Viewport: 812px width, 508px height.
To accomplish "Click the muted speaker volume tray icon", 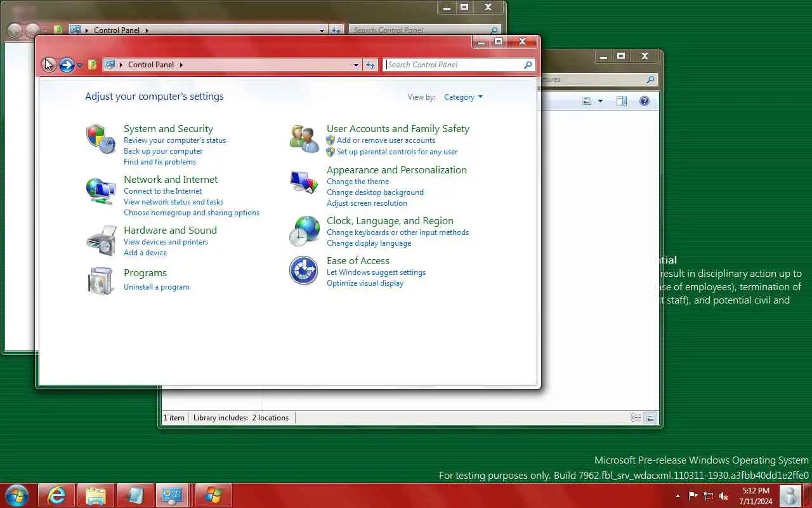I will point(724,496).
